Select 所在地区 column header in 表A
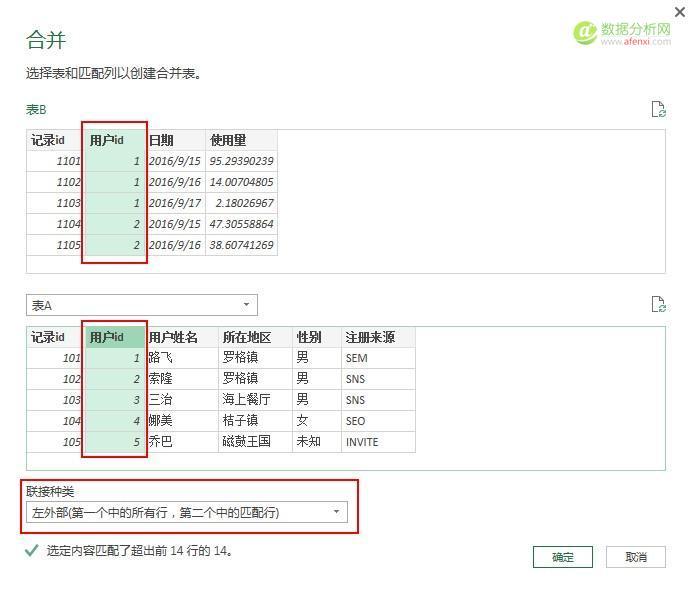The image size is (692, 589). point(256,338)
